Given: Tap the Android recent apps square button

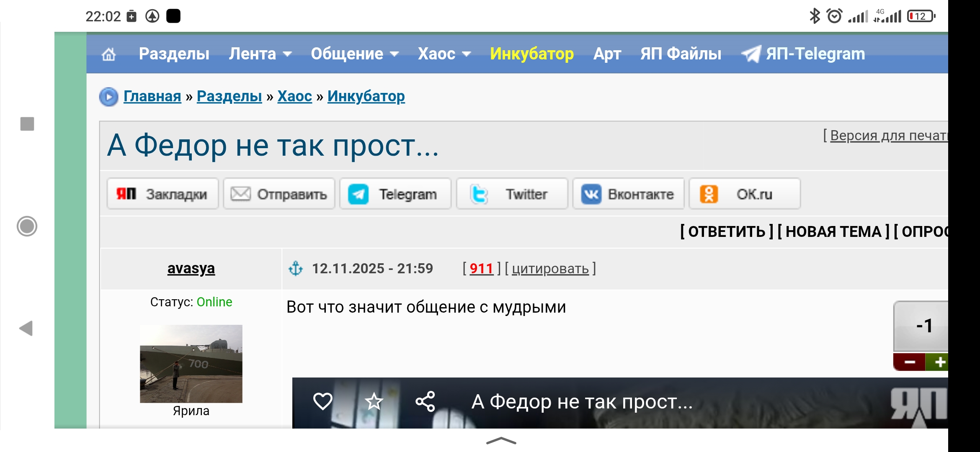Looking at the screenshot, I should (27, 124).
